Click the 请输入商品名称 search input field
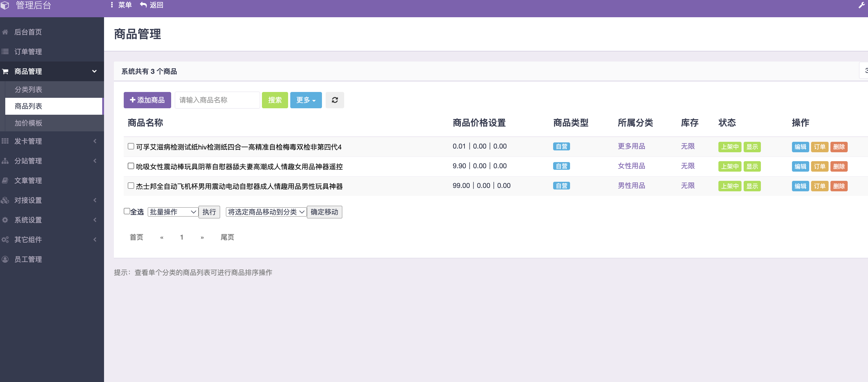The height and width of the screenshot is (382, 868). pos(217,100)
